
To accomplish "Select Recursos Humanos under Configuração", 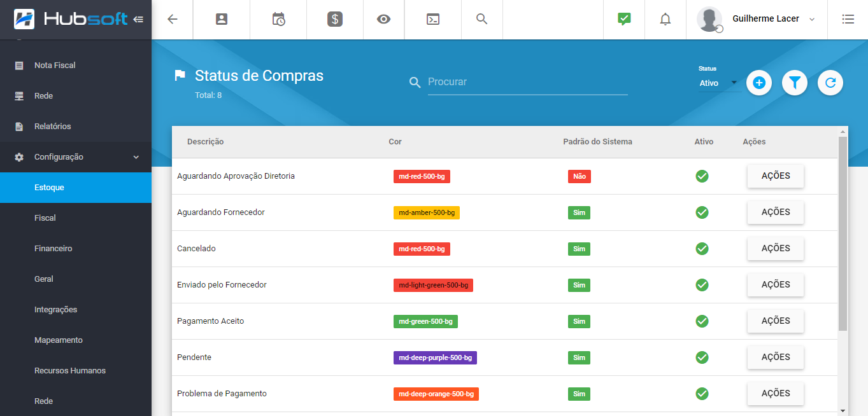I will point(76,371).
